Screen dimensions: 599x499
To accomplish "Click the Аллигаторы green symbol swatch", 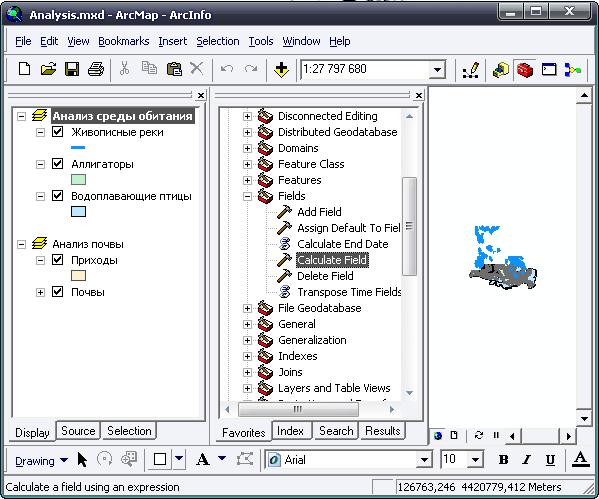I will (x=78, y=180).
